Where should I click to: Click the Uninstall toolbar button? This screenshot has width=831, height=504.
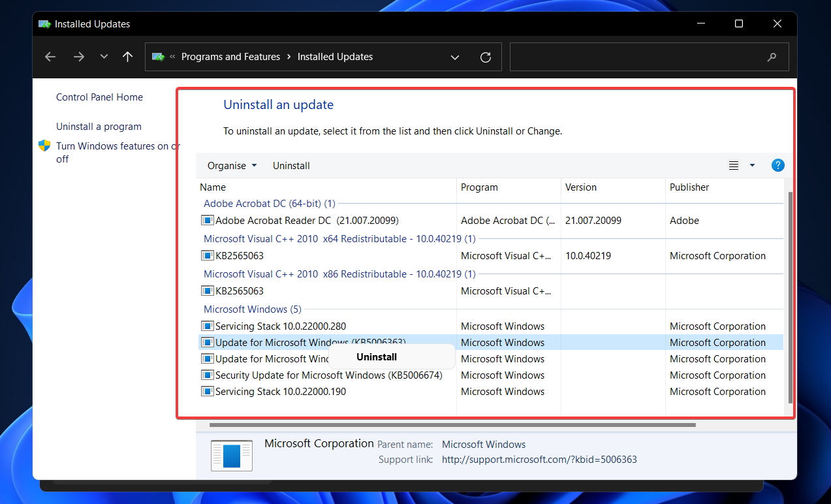pos(291,165)
